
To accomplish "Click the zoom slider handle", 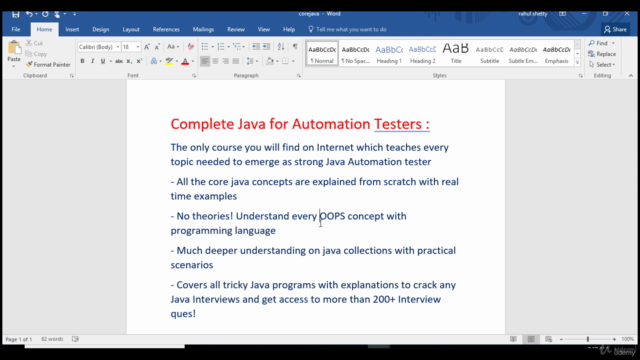I will point(588,339).
